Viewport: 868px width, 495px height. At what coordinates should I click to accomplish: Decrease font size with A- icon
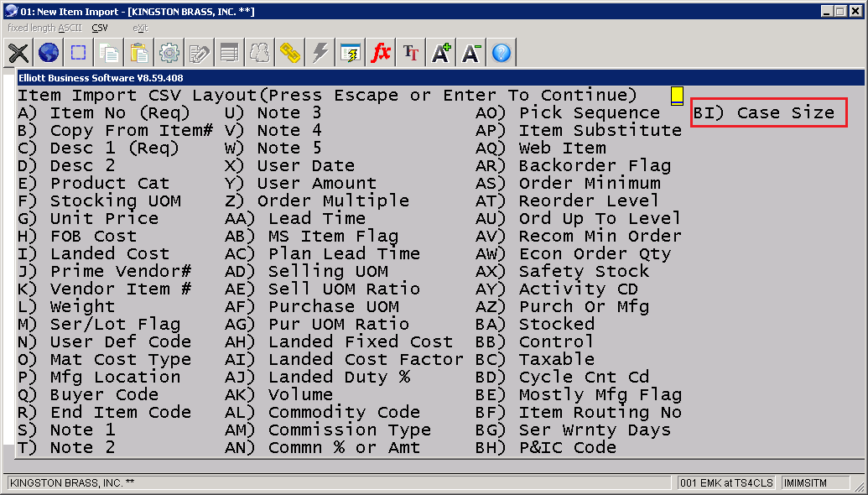[x=470, y=53]
